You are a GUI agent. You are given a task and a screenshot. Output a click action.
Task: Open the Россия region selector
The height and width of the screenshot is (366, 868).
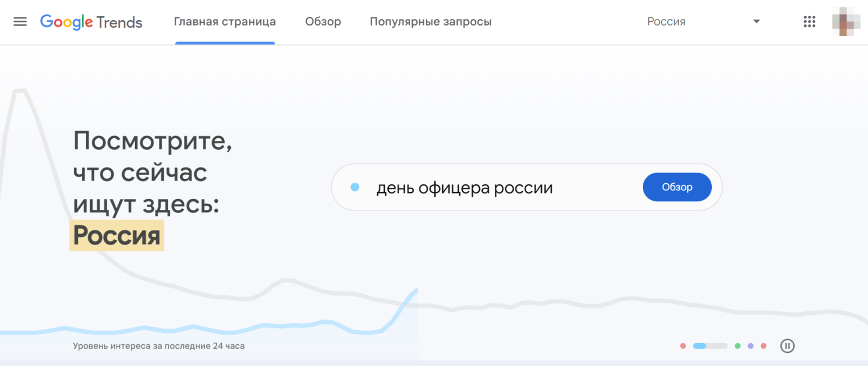(666, 21)
